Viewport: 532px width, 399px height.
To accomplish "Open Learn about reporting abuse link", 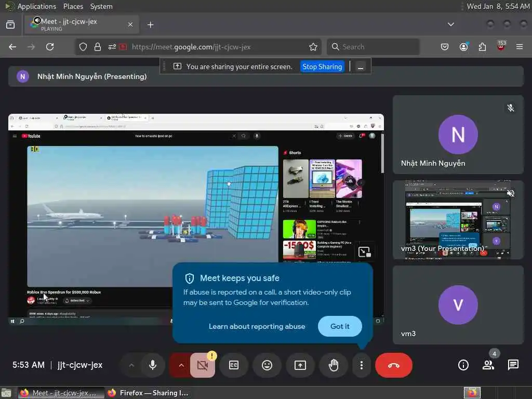I will pyautogui.click(x=257, y=326).
